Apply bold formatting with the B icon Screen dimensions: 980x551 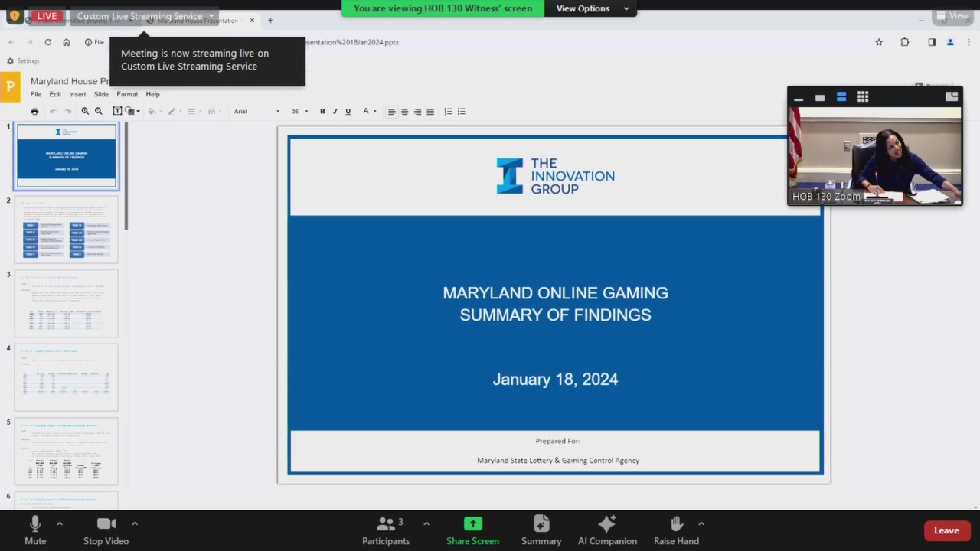click(322, 112)
